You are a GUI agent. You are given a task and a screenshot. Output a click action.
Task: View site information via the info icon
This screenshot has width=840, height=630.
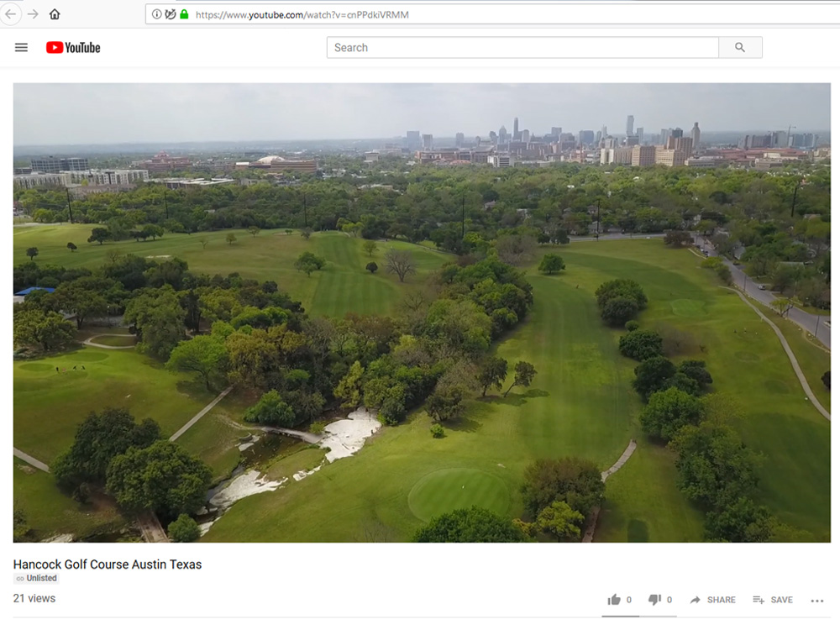pyautogui.click(x=157, y=14)
